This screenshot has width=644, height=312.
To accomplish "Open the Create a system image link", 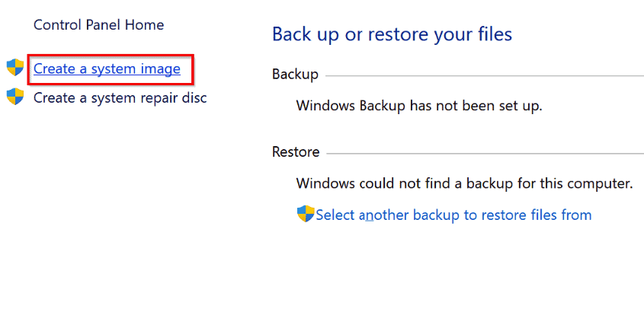I will tap(107, 69).
